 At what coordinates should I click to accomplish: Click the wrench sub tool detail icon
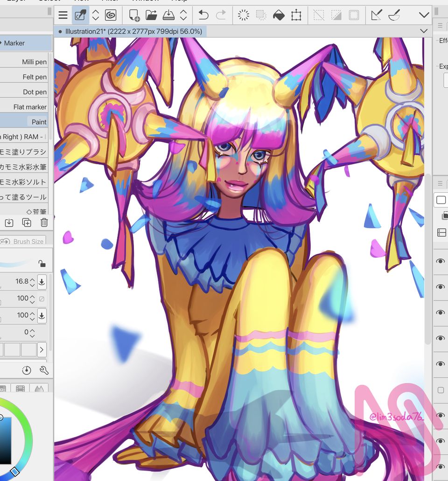coord(44,370)
